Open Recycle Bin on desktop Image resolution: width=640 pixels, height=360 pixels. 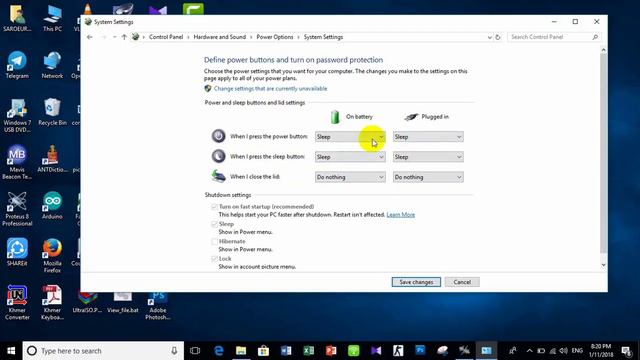pos(52,111)
